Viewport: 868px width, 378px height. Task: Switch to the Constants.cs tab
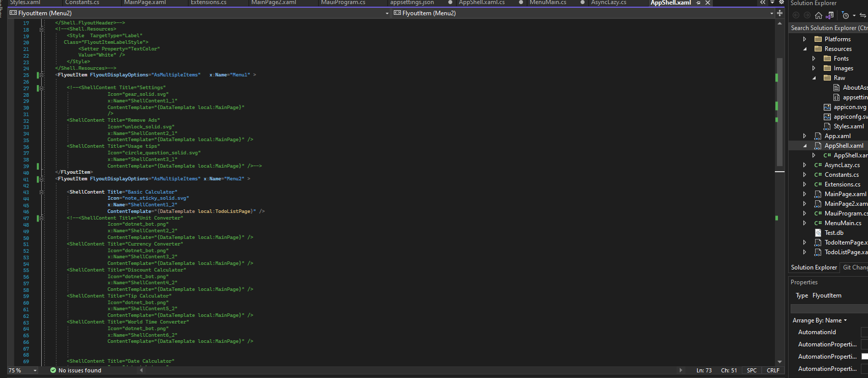[x=82, y=3]
